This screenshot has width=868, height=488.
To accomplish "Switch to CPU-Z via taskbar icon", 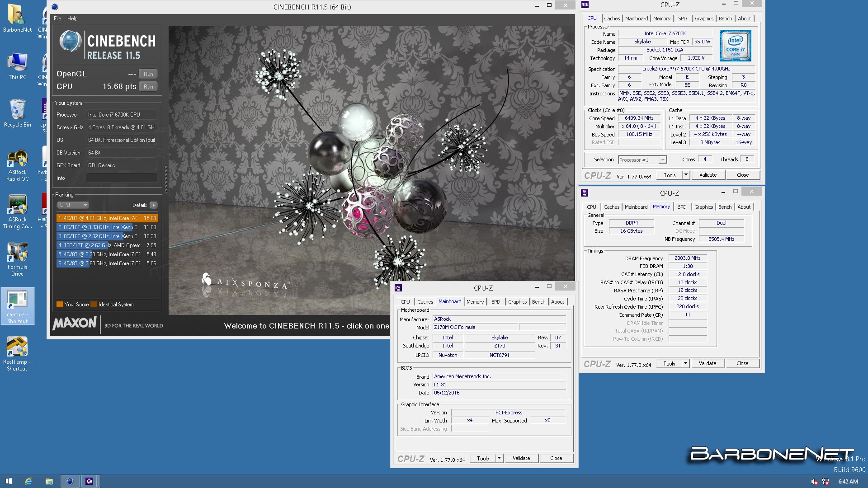I will click(89, 481).
